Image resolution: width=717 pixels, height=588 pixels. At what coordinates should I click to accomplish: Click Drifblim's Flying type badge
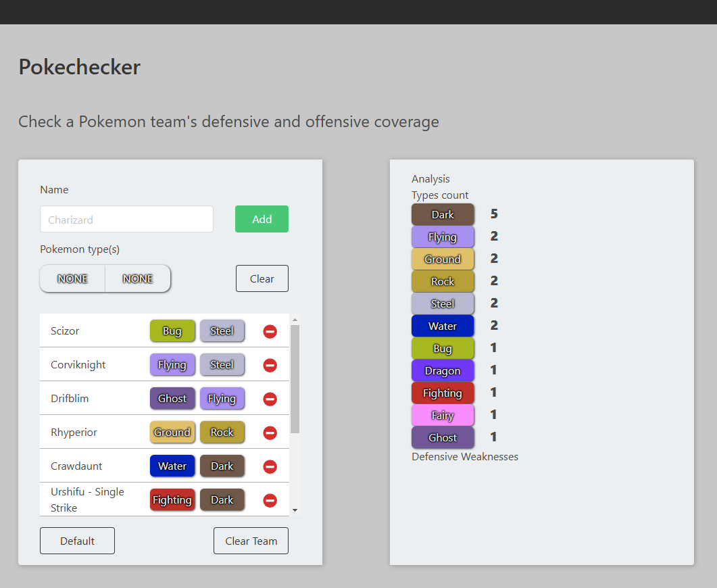(x=222, y=399)
